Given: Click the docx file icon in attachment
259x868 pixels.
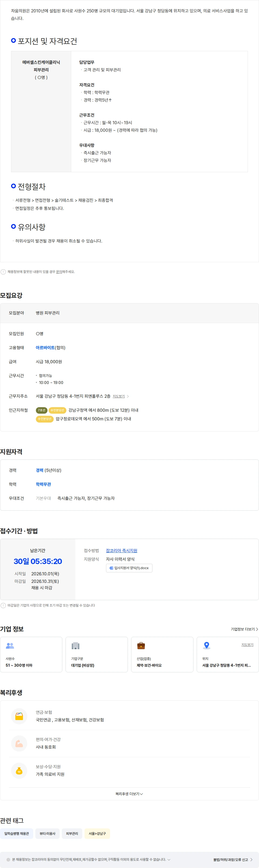Looking at the screenshot, I should (111, 568).
